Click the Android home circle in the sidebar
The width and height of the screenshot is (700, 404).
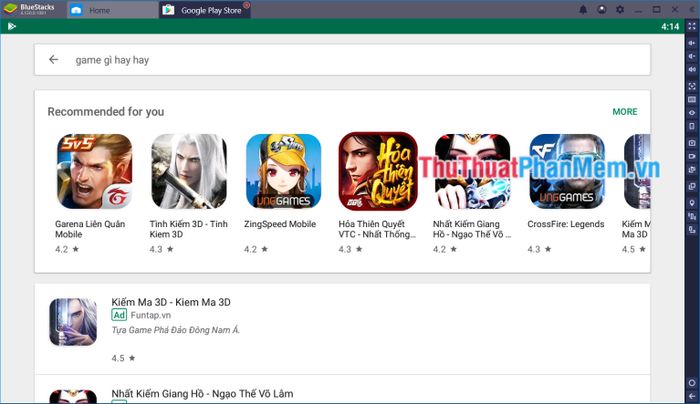tap(692, 383)
